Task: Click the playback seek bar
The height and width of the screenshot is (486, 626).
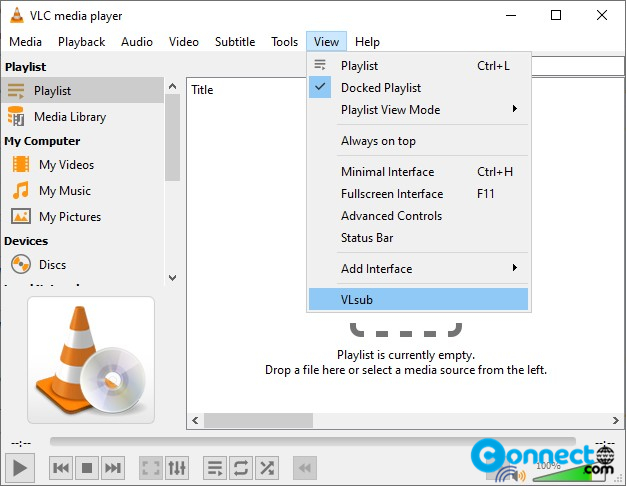Action: 313,441
